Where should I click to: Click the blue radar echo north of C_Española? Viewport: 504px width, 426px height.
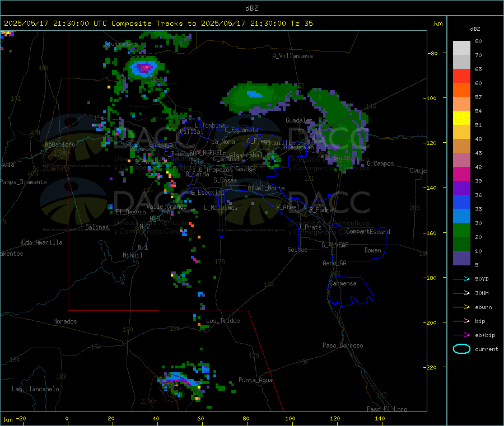click(x=254, y=94)
